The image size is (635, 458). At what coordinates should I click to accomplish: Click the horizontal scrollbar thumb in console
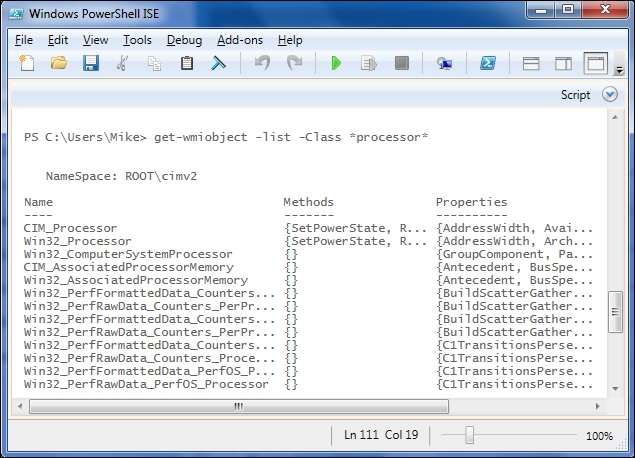click(x=237, y=406)
